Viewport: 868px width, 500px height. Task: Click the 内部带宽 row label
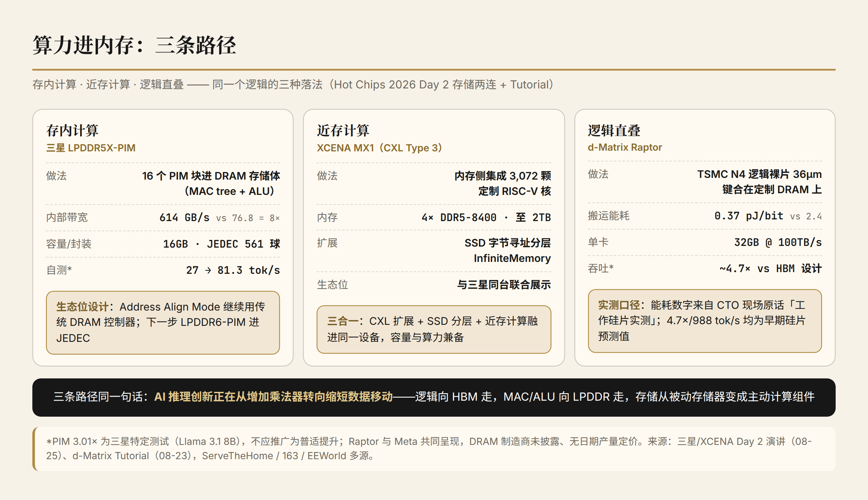click(x=67, y=217)
